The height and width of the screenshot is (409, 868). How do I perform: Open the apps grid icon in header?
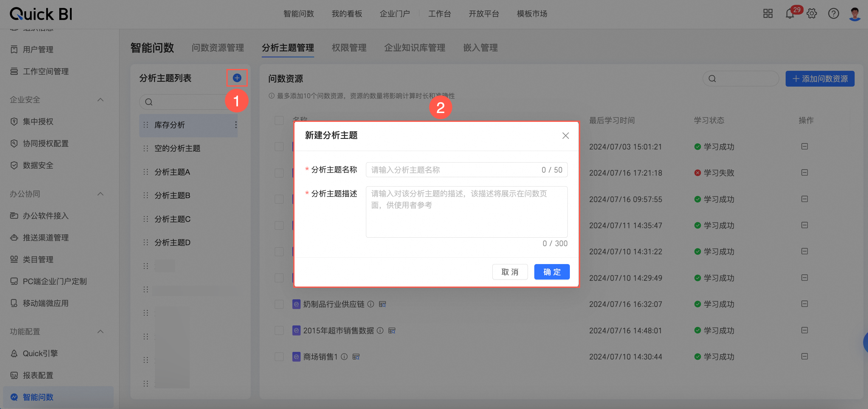tap(768, 13)
